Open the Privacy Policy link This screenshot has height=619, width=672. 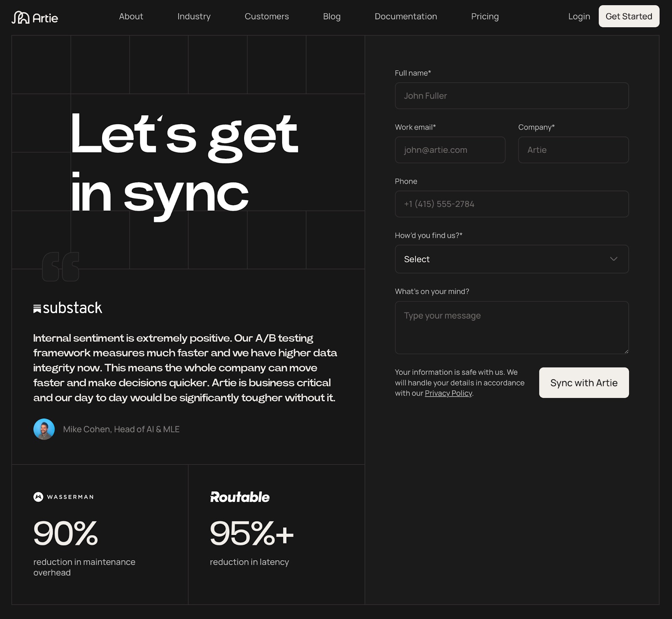coord(448,393)
